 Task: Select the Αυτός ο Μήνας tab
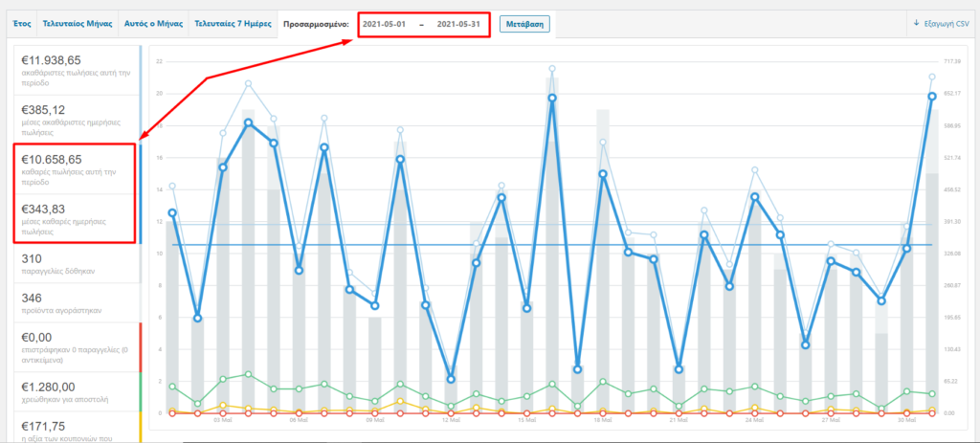(x=152, y=22)
